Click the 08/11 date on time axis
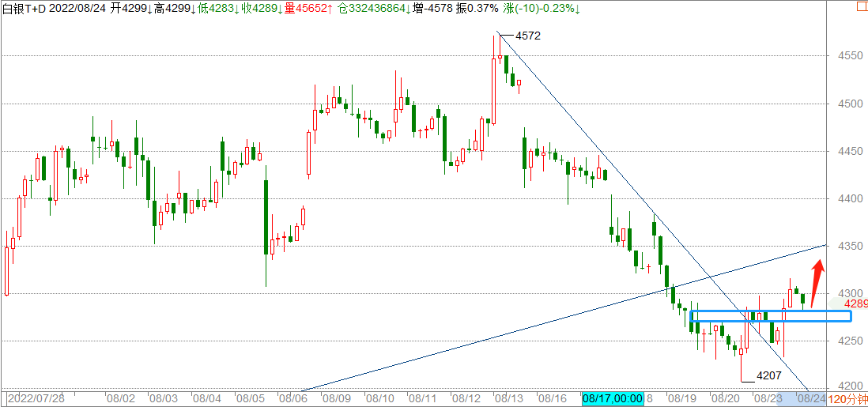 (x=422, y=398)
